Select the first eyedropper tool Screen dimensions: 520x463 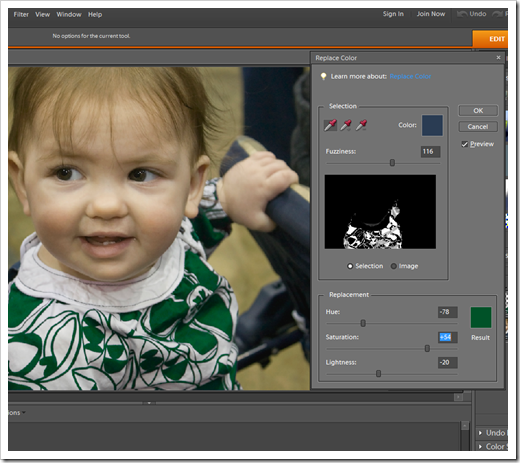[330, 125]
